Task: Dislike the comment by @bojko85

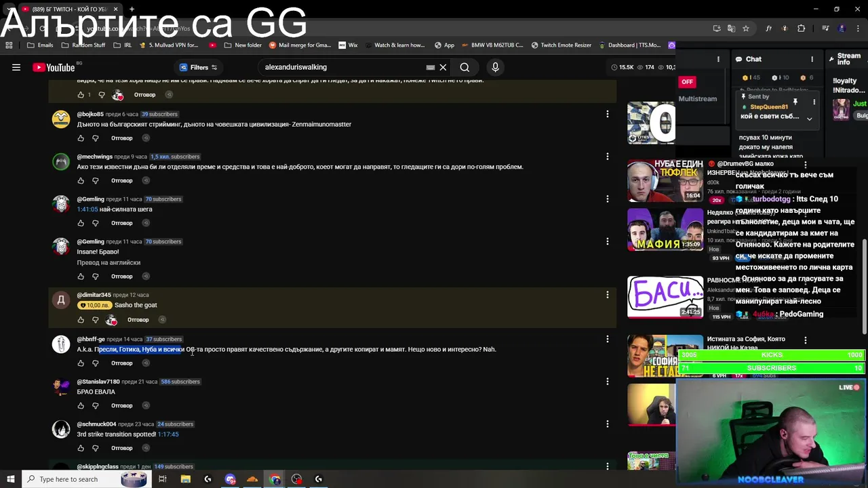Action: click(x=95, y=138)
